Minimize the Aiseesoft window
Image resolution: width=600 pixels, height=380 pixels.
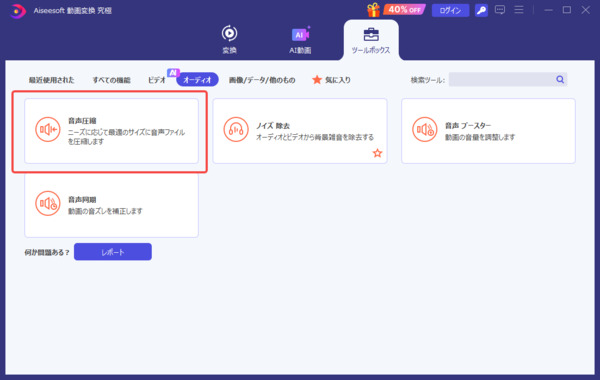pos(548,10)
